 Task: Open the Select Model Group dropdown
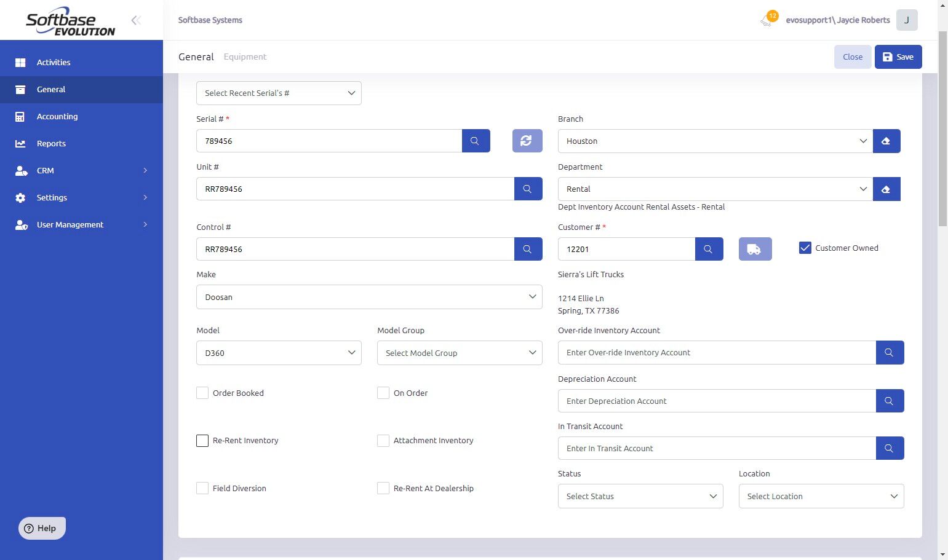[460, 353]
